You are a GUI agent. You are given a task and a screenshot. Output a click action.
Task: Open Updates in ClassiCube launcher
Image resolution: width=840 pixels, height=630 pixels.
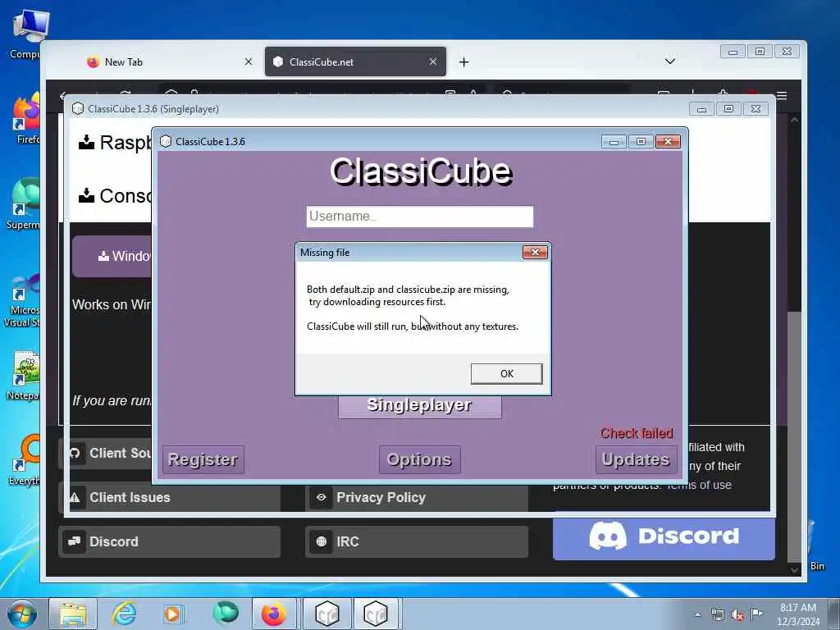tap(636, 459)
